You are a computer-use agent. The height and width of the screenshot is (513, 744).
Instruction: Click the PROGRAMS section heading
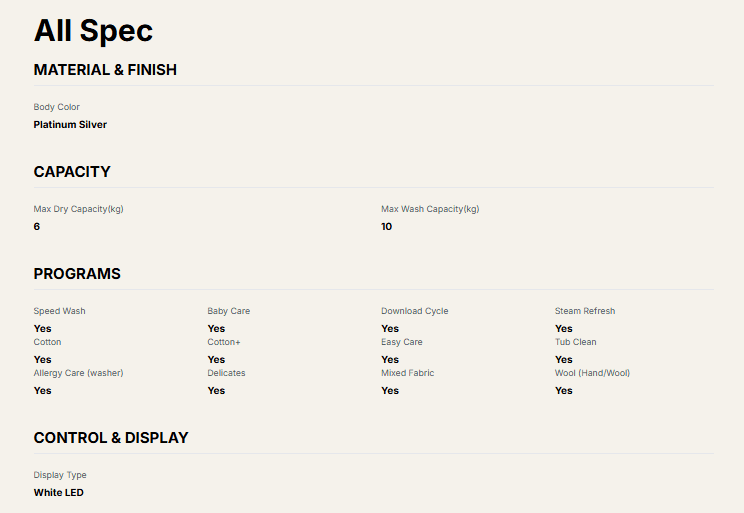coord(77,274)
